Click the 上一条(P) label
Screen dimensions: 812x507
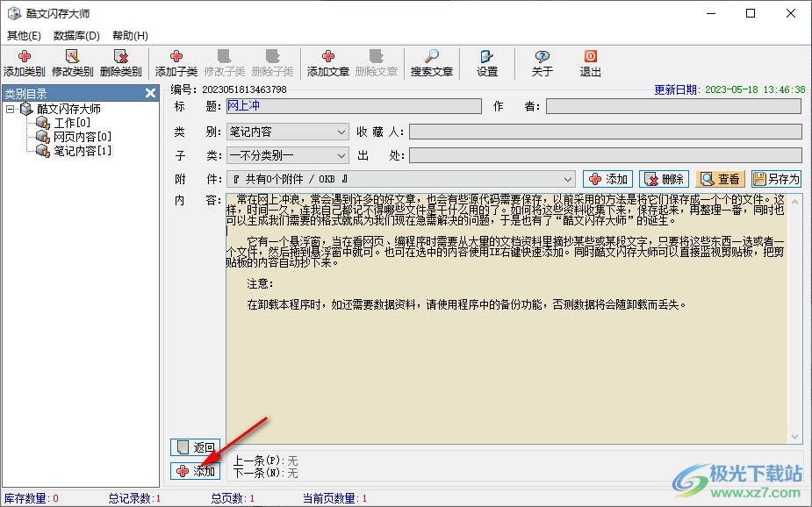[x=260, y=461]
